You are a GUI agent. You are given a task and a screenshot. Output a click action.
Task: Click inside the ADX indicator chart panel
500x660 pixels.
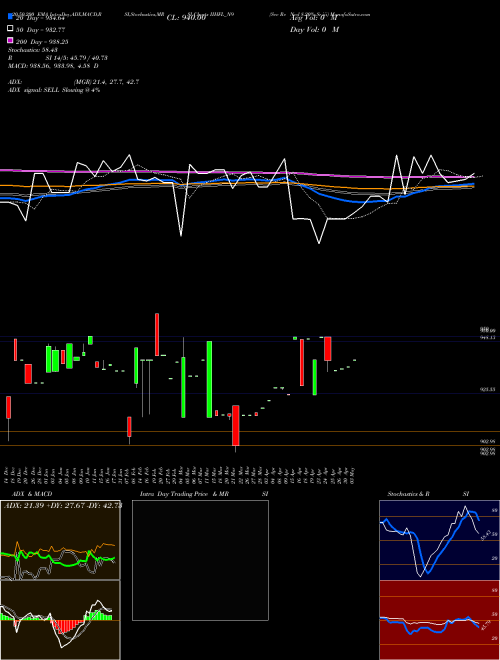(x=60, y=540)
